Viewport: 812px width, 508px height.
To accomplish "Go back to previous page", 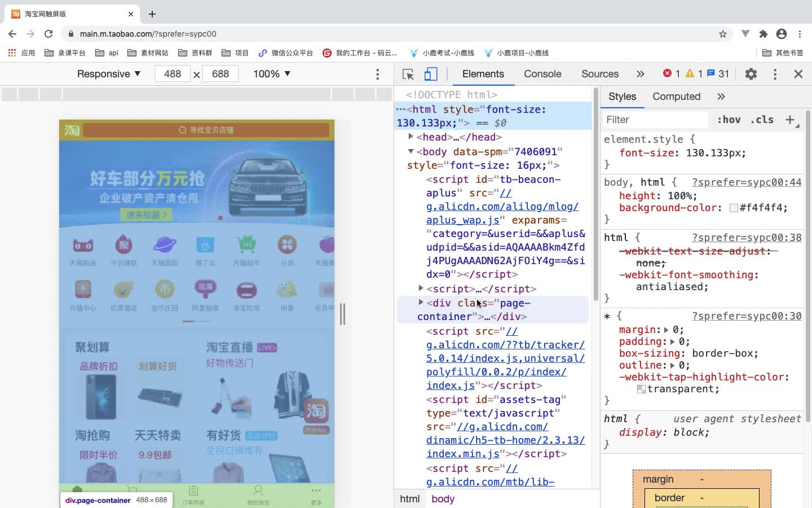I will tap(12, 34).
